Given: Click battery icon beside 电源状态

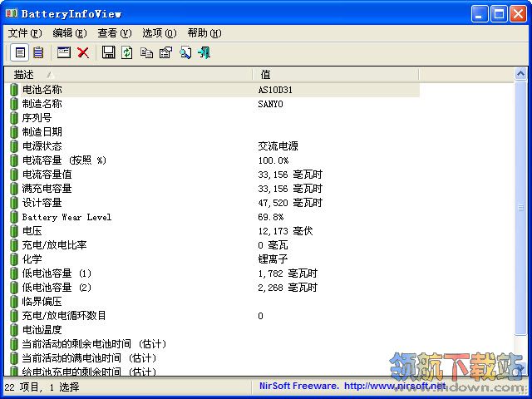Looking at the screenshot, I should (14, 146).
